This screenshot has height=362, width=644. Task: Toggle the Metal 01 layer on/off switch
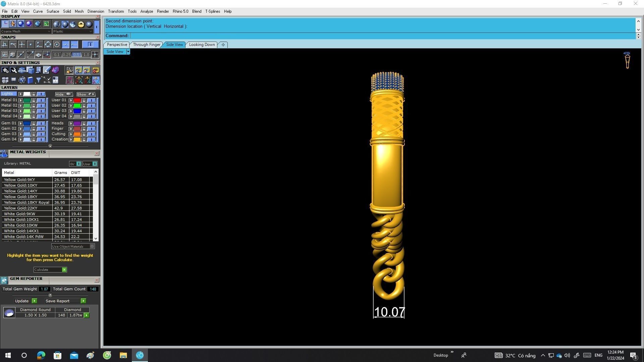pyautogui.click(x=41, y=100)
